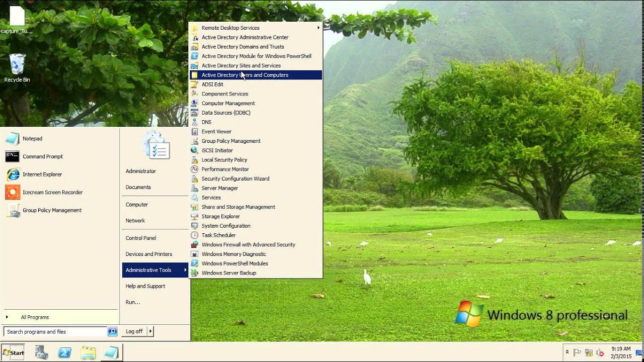The height and width of the screenshot is (362, 644).
Task: Launch Command Prompt from pinned list icon
Action: [13, 157]
